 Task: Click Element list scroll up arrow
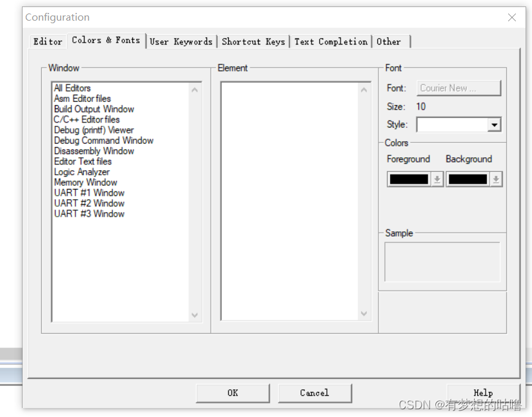click(364, 90)
